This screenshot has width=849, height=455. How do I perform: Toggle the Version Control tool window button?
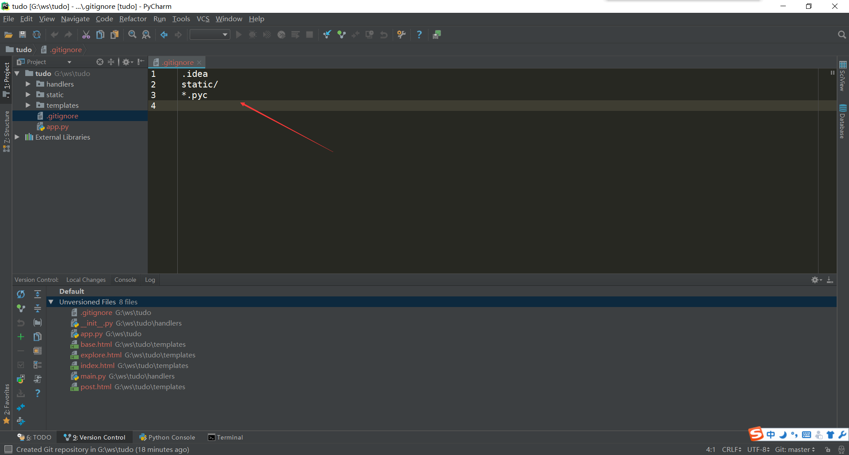pos(95,438)
